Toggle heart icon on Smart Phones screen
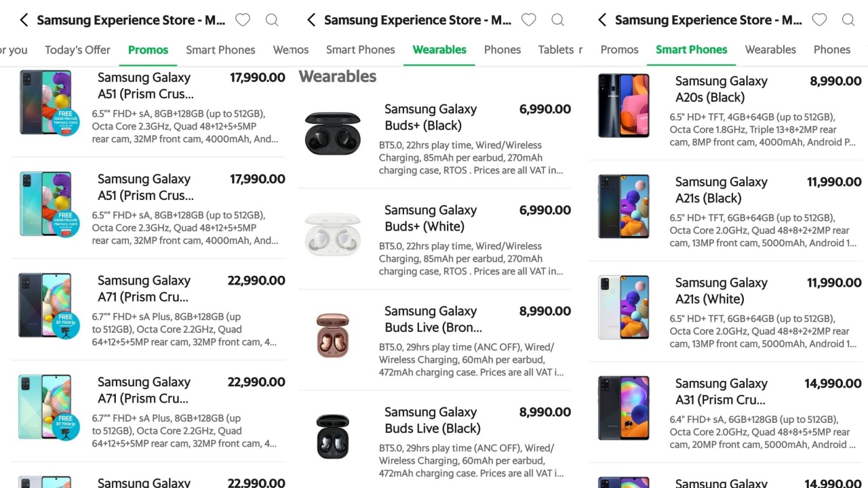 coord(819,20)
